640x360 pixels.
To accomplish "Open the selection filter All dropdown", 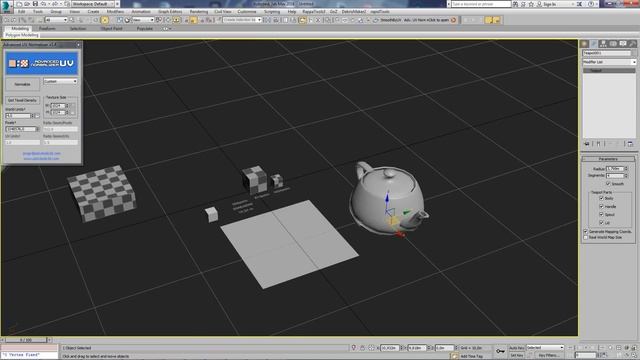I will 56,20.
